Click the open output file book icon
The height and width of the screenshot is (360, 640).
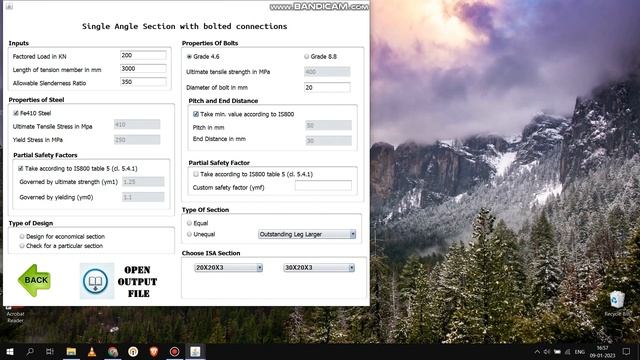97,281
